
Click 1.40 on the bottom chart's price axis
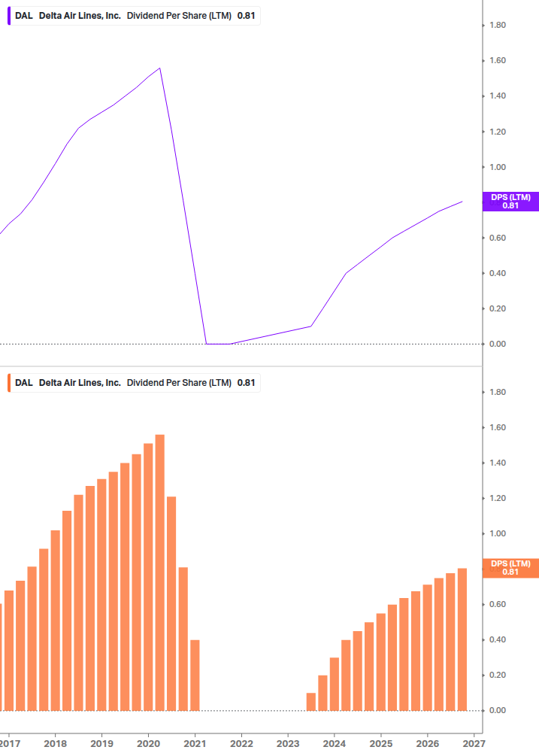(x=498, y=463)
